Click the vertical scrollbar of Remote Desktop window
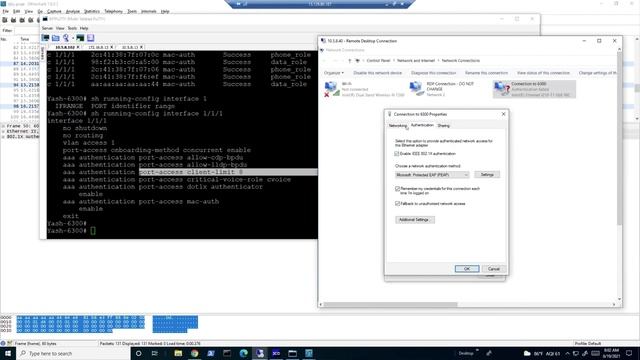 [619, 139]
